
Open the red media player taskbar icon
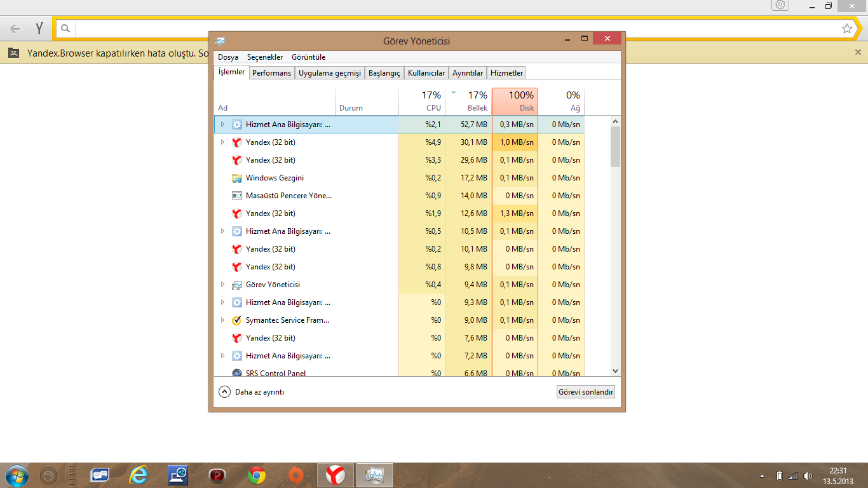point(217,475)
